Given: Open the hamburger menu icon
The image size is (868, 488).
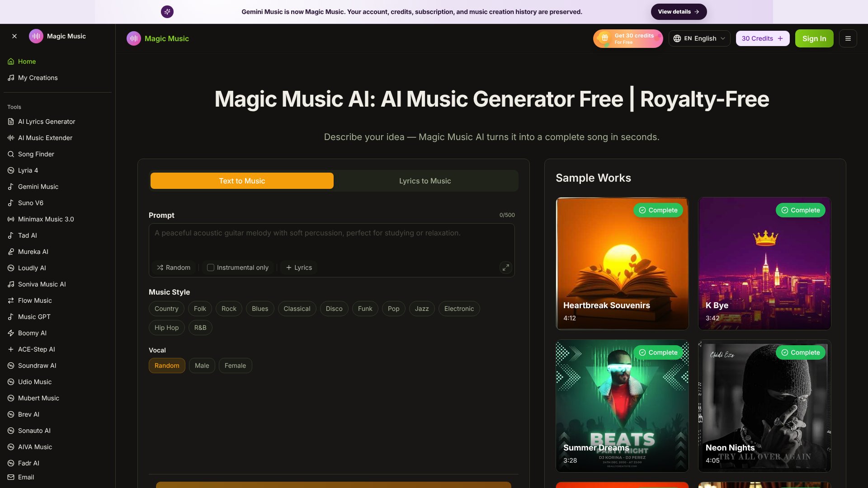Looking at the screenshot, I should (848, 38).
